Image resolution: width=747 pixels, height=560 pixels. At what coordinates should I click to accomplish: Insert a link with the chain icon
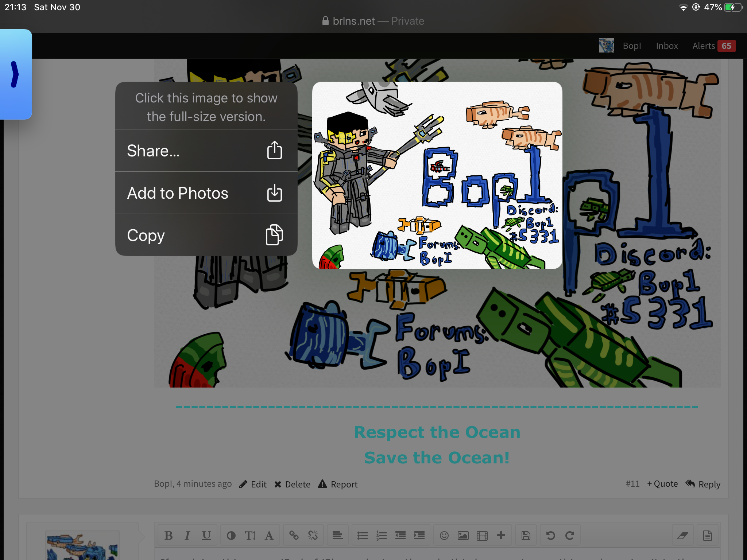coord(294,536)
